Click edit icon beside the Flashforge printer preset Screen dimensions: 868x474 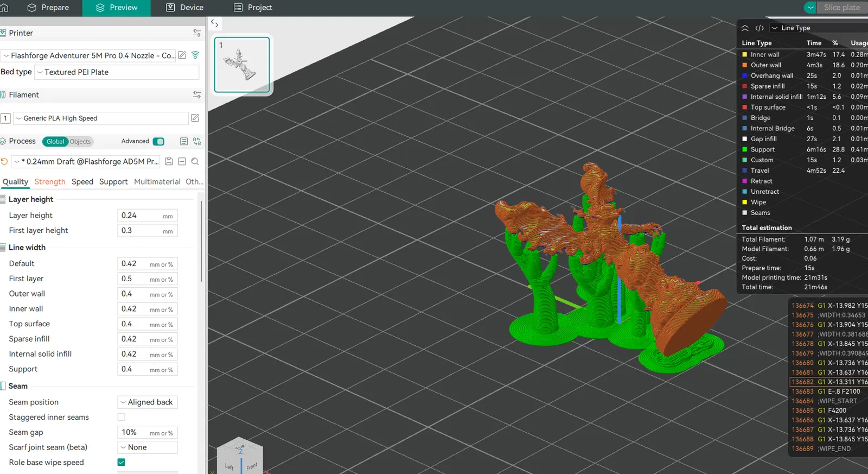(182, 55)
